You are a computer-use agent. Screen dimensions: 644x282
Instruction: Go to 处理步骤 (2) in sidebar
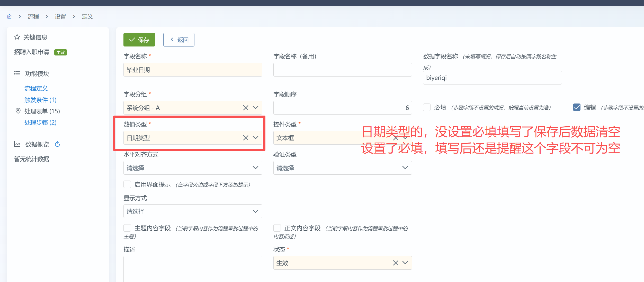(x=40, y=122)
